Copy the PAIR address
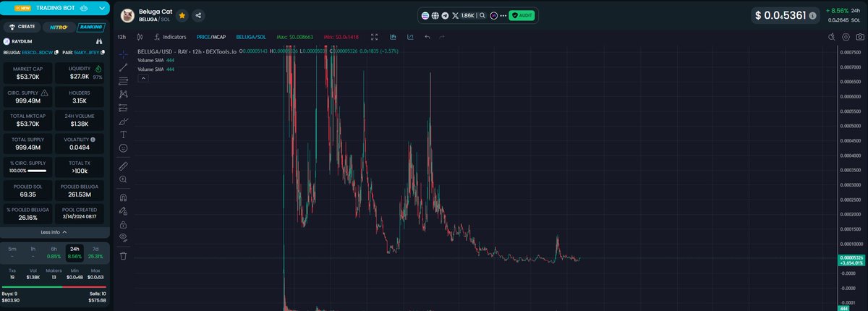The width and height of the screenshot is (868, 311). click(x=103, y=52)
